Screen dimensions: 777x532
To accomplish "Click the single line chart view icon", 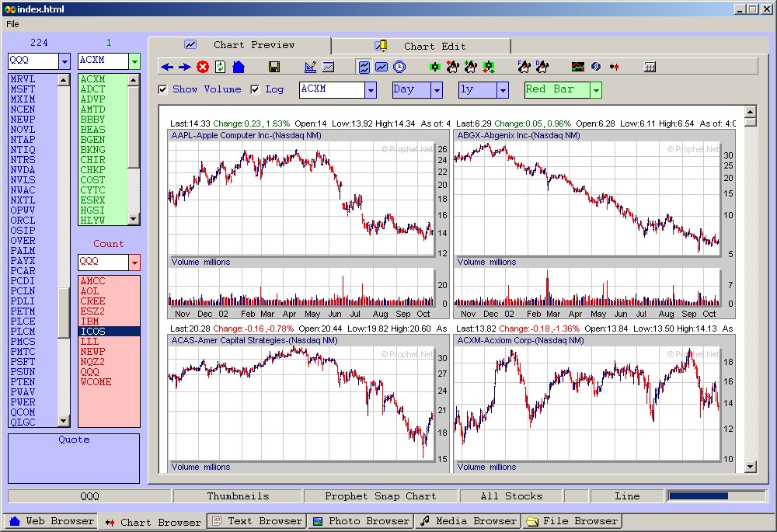I will click(382, 67).
